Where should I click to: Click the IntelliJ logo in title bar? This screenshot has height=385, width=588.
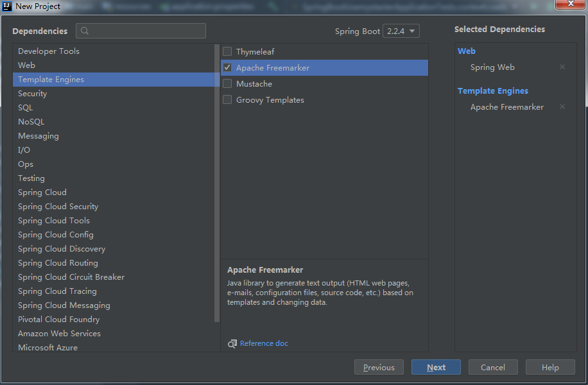7,6
